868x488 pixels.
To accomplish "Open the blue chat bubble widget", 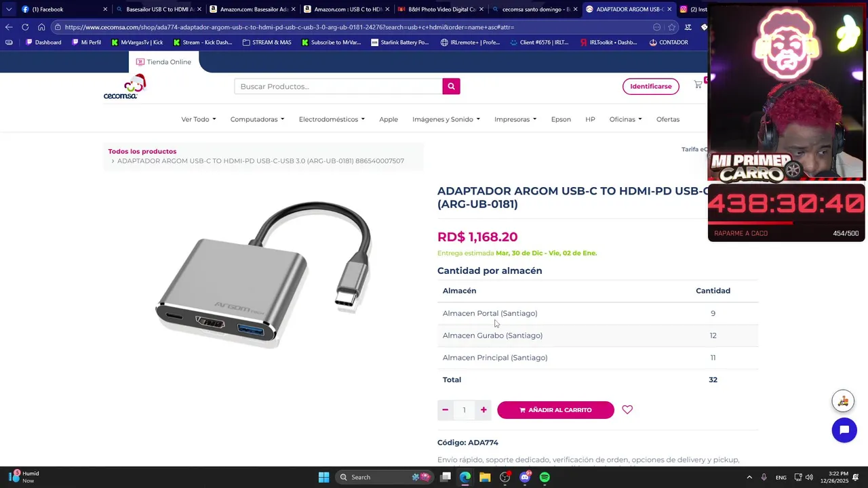I will click(x=844, y=430).
